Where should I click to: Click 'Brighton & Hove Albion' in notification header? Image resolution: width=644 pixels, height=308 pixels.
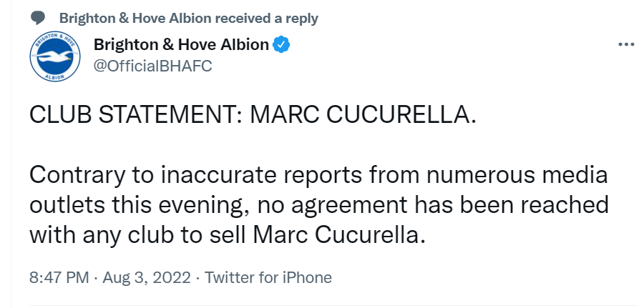pos(135,19)
